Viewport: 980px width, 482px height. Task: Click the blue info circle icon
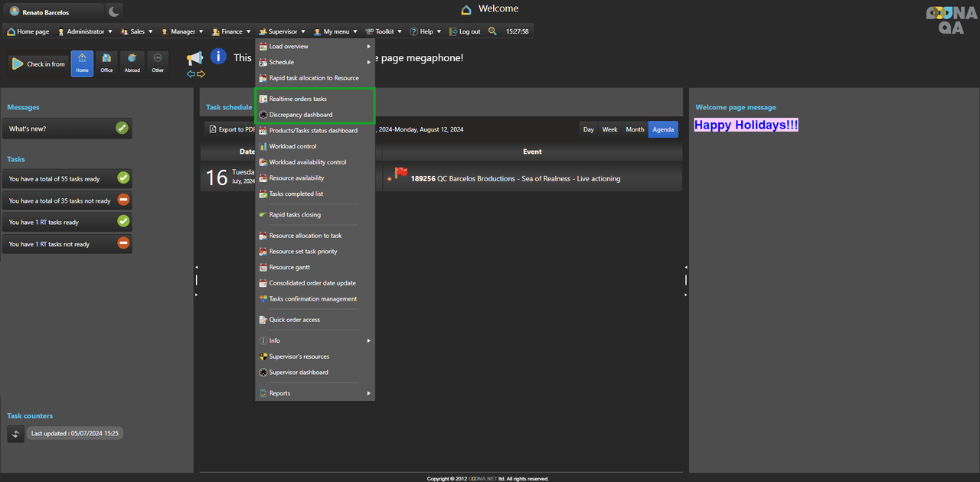coord(218,57)
